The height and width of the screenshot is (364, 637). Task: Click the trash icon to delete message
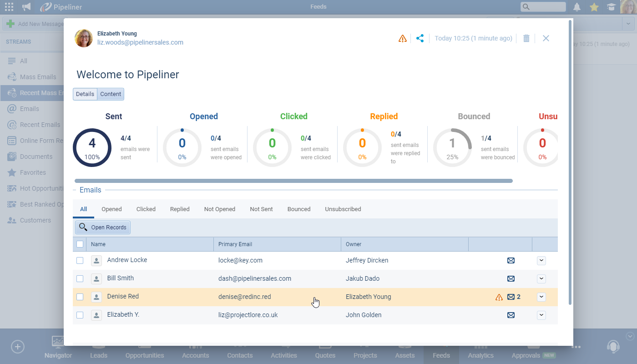pyautogui.click(x=526, y=38)
